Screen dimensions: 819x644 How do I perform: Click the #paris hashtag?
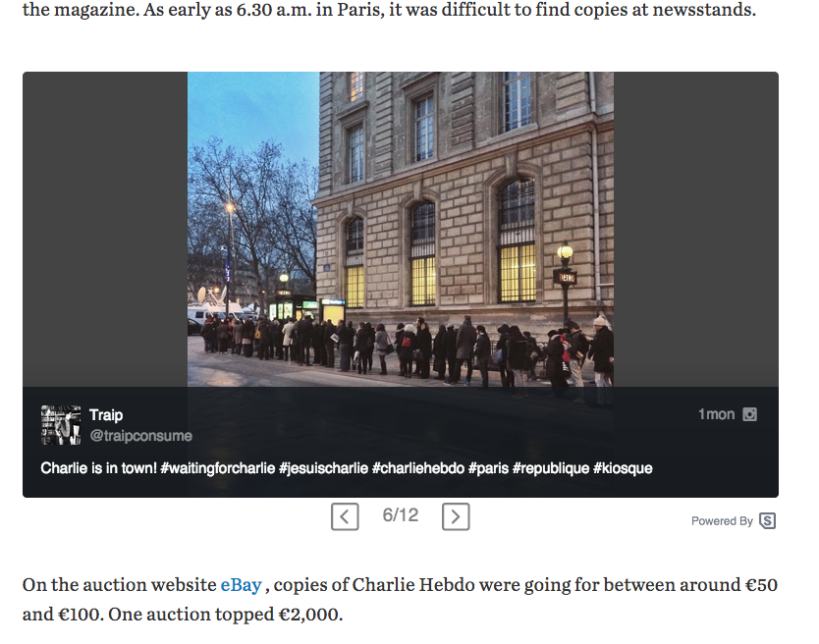click(x=488, y=468)
